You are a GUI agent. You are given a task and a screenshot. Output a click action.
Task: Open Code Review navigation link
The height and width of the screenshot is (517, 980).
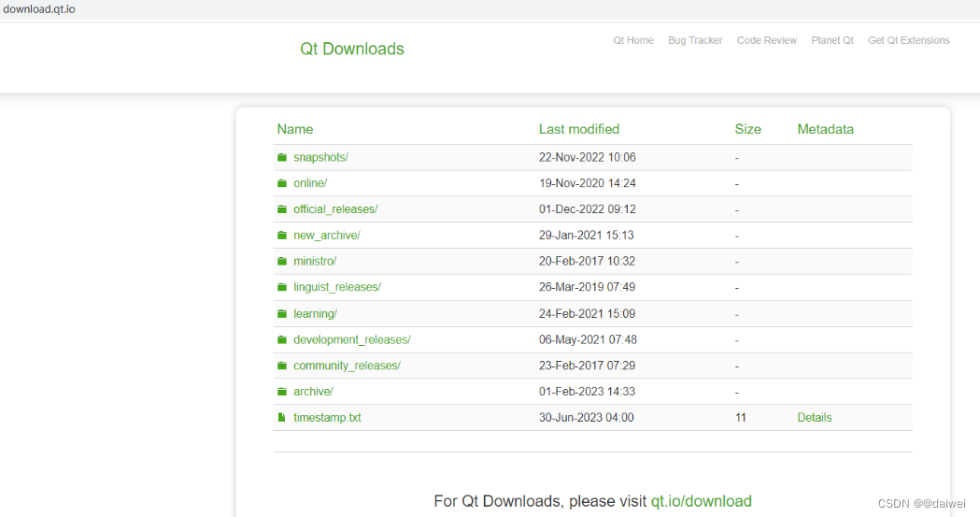(x=767, y=40)
